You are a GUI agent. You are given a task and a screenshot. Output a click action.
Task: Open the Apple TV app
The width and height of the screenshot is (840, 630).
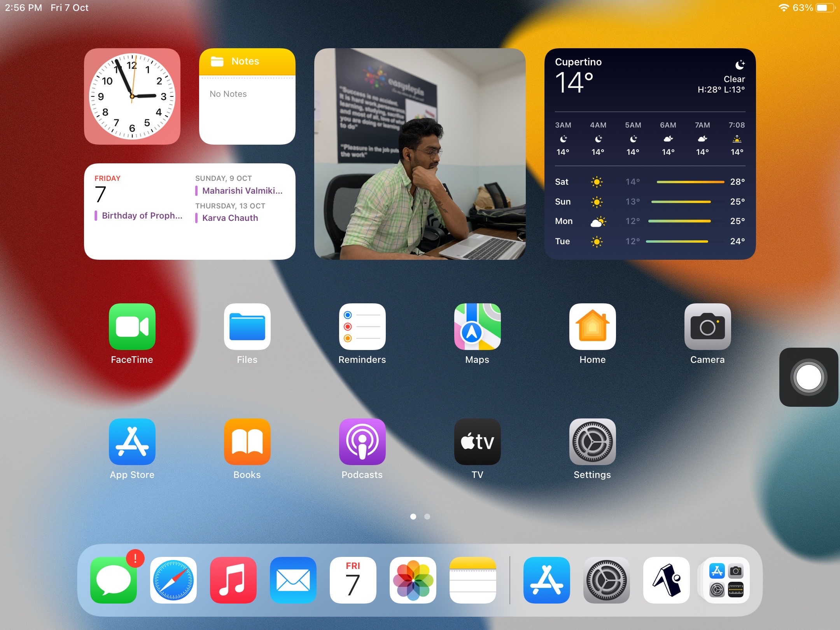(477, 442)
